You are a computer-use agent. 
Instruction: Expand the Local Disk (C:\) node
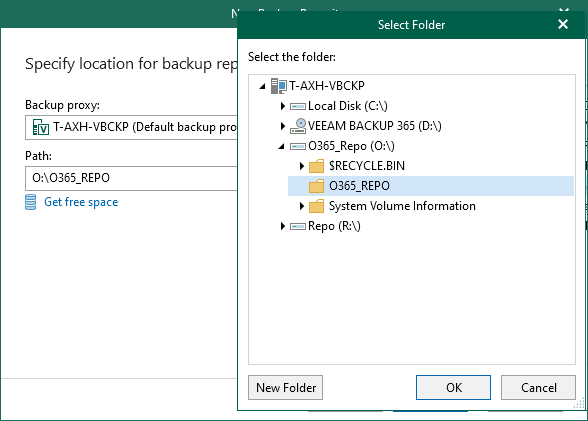click(x=283, y=106)
